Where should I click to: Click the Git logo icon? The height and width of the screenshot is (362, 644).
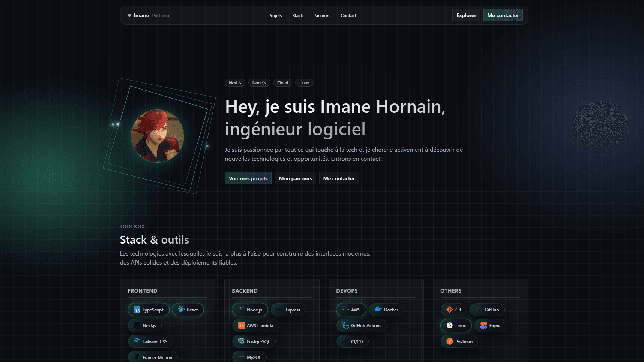coord(449,310)
